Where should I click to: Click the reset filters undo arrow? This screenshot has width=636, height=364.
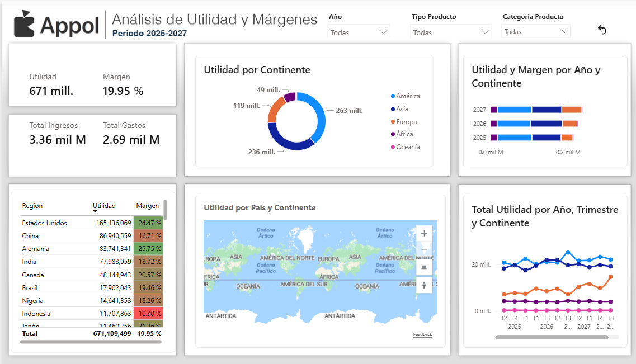pos(602,30)
